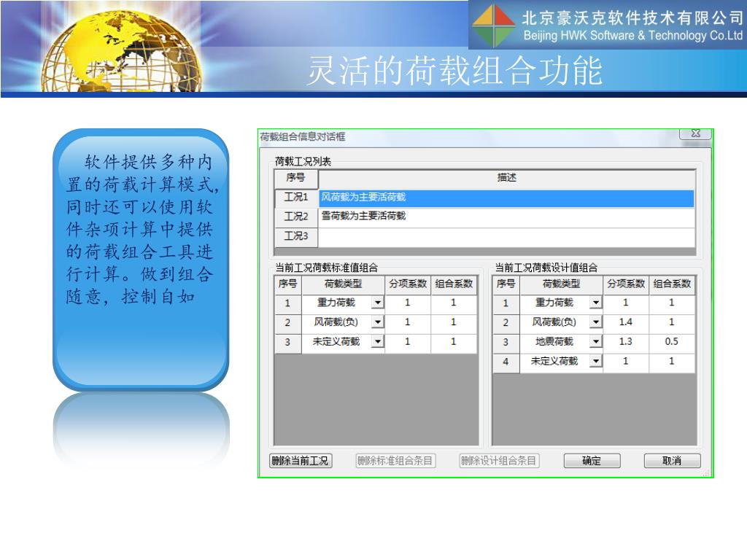Click the 序号 header in 荷载工况列表
The image size is (747, 560).
tap(296, 178)
